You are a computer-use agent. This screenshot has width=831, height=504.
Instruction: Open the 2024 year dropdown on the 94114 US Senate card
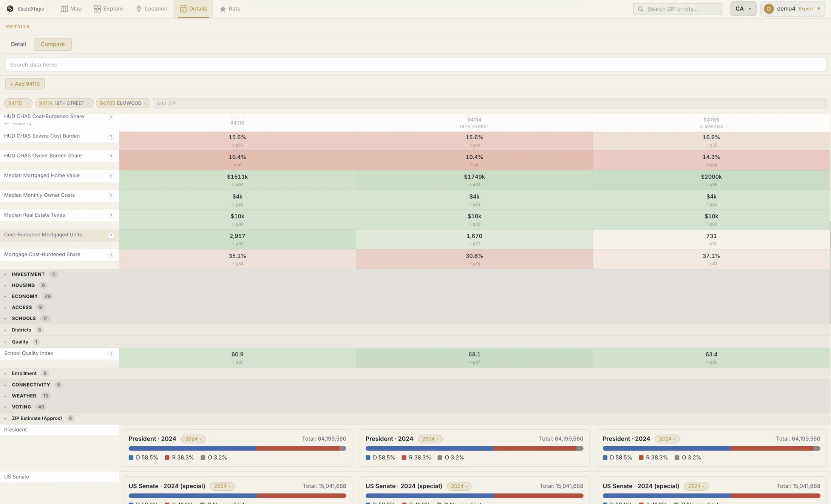(x=459, y=486)
